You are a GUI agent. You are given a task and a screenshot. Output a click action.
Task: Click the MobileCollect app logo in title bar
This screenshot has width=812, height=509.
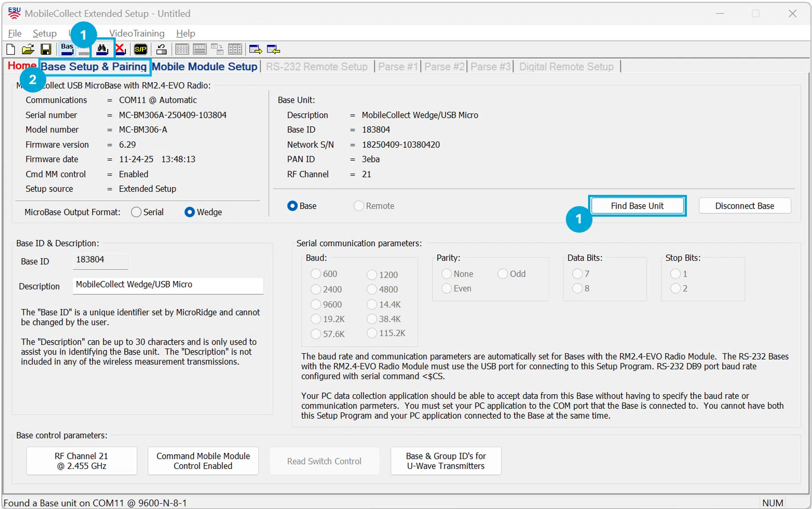14,13
